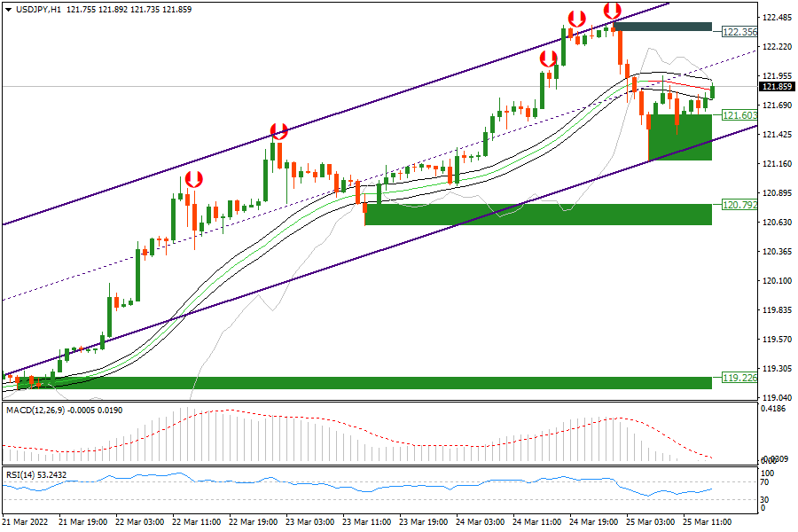Select the second red arrow from the right
798x532 pixels.
[576, 19]
